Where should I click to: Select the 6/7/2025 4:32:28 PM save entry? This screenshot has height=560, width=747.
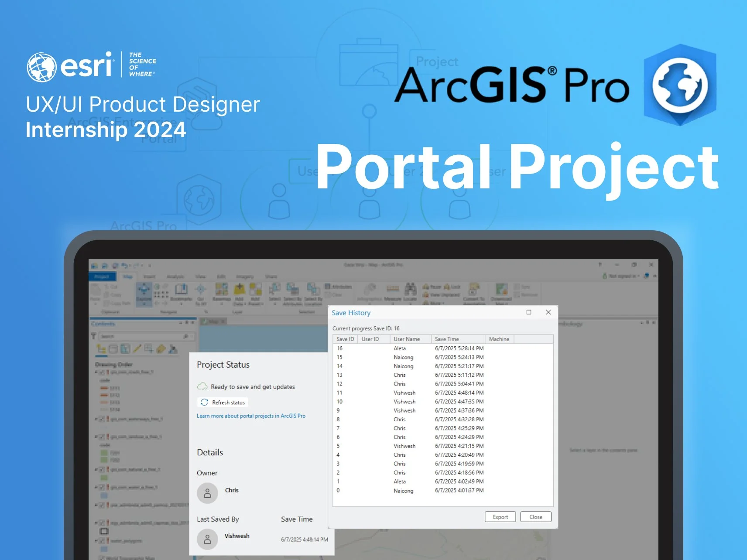pos(443,419)
